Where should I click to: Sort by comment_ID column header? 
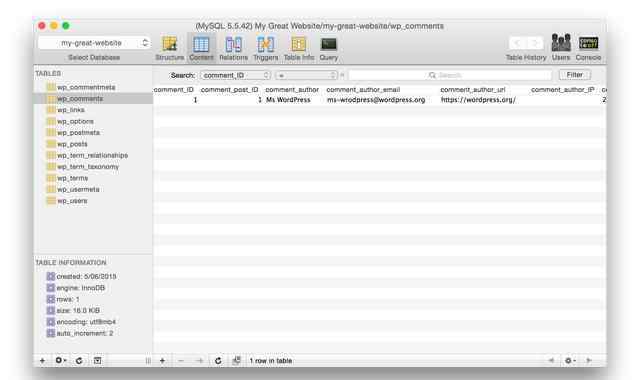coord(174,89)
